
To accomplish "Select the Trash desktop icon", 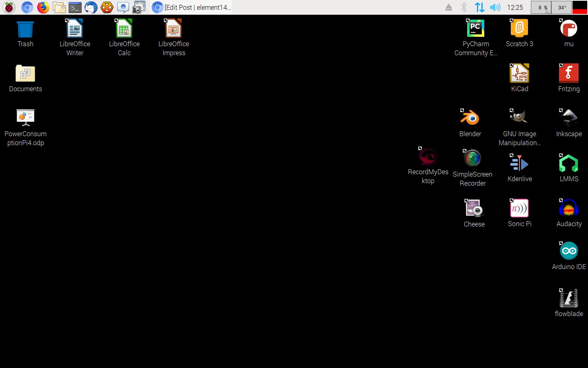I will (x=25, y=34).
